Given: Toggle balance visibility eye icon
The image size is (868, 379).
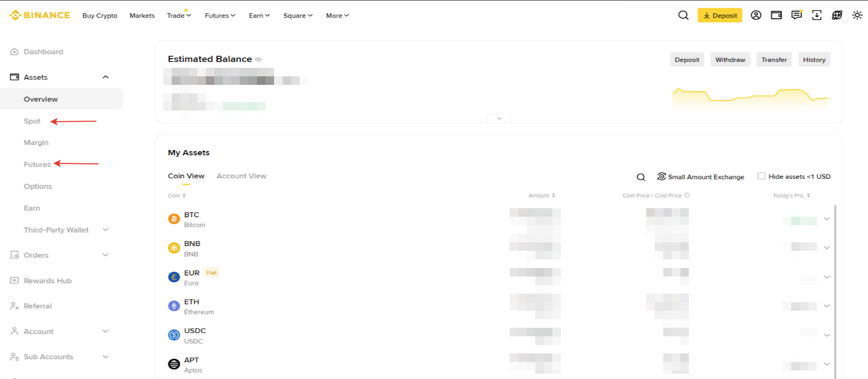Looking at the screenshot, I should 258,60.
